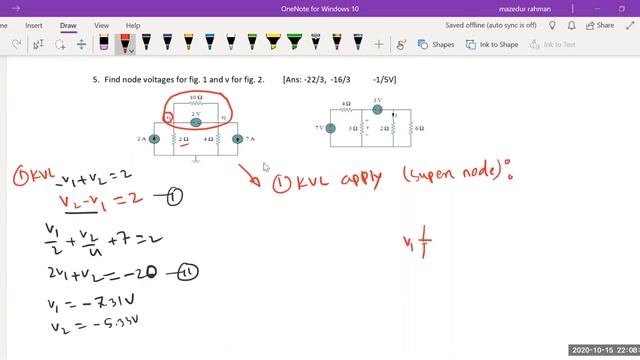Switch to the Draw tab

68,25
